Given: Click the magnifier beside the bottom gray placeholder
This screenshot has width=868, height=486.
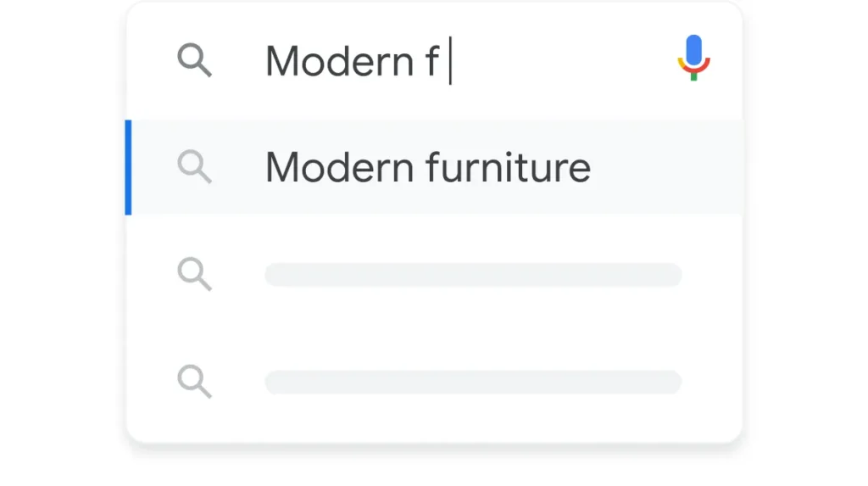Looking at the screenshot, I should 194,382.
